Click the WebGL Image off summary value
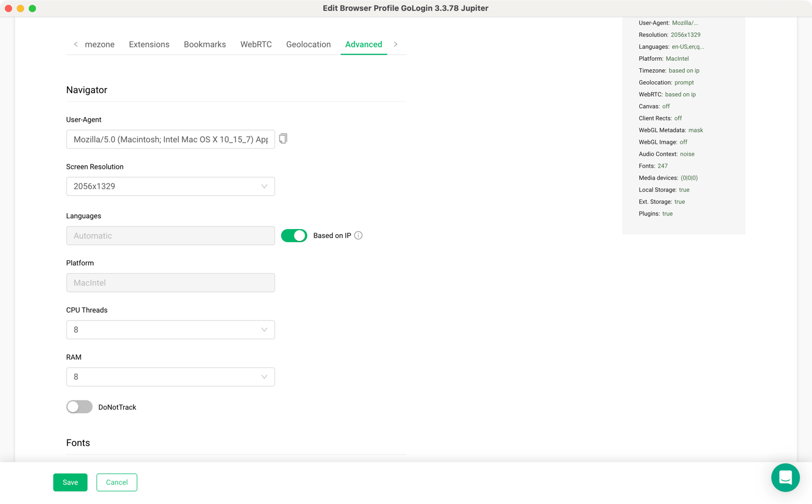This screenshot has width=812, height=504. tap(684, 142)
